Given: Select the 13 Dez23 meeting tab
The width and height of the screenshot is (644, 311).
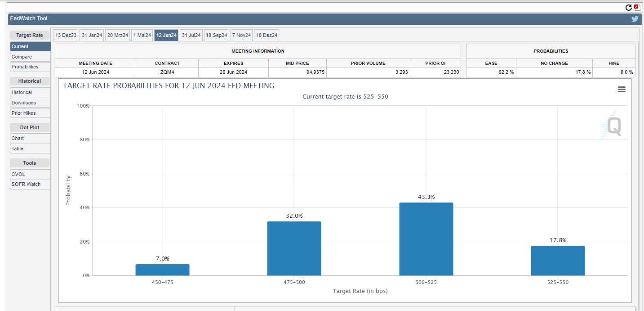Looking at the screenshot, I should (66, 35).
